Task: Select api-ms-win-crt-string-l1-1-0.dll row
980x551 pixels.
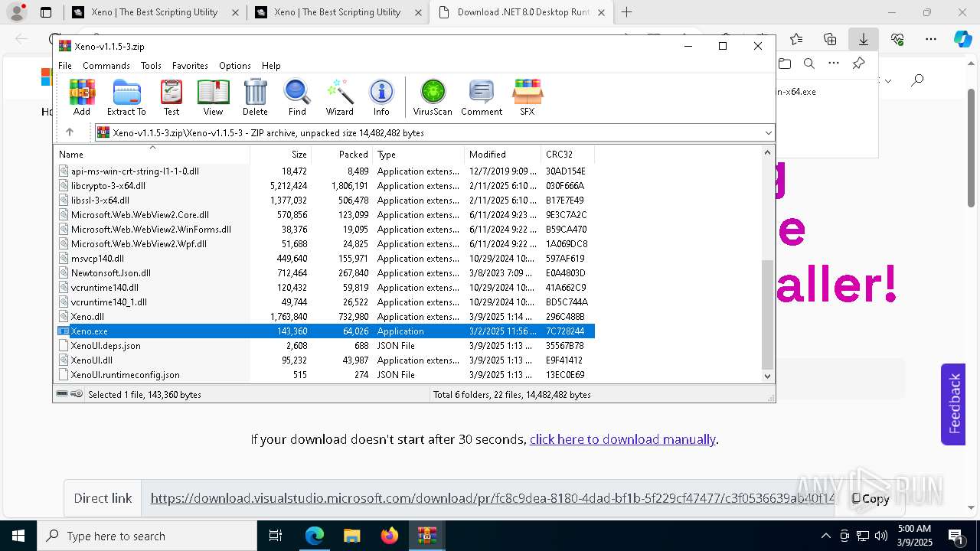Action: (x=325, y=171)
